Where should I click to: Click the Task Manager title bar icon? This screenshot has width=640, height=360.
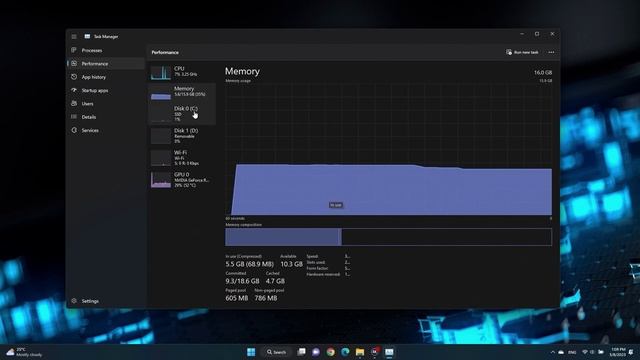(87, 36)
